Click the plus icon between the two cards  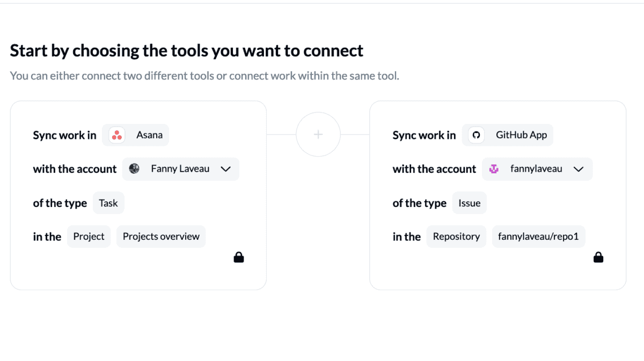[318, 134]
